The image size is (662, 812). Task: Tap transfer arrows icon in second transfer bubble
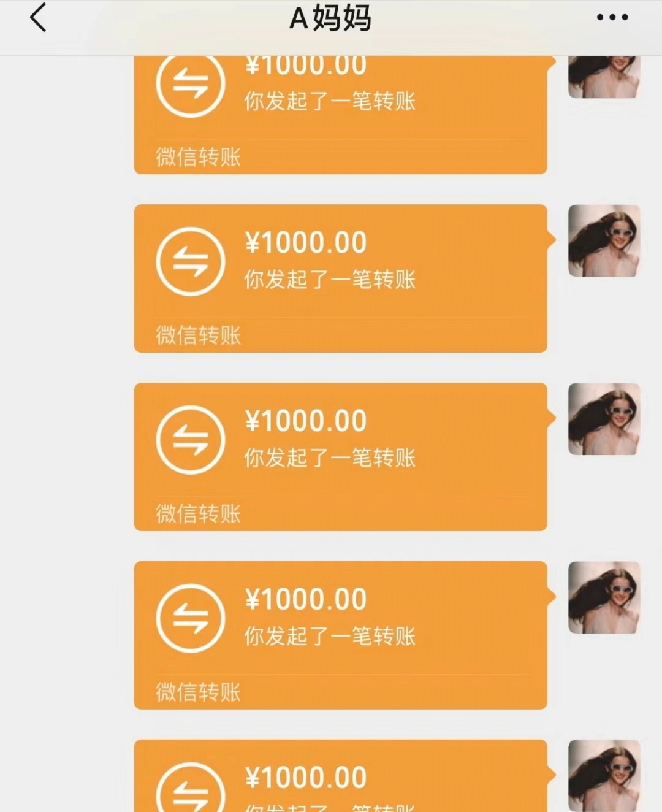tap(191, 261)
